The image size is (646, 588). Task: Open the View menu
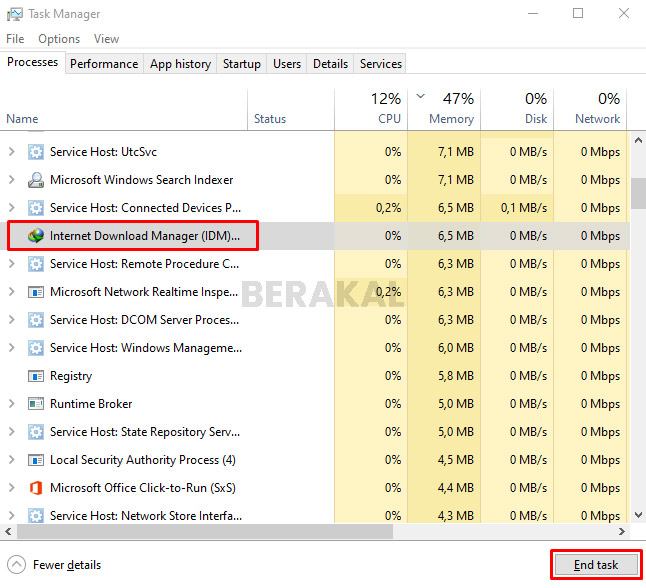106,39
